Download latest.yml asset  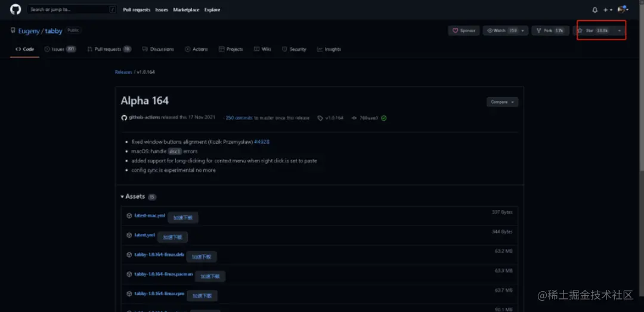tap(144, 235)
